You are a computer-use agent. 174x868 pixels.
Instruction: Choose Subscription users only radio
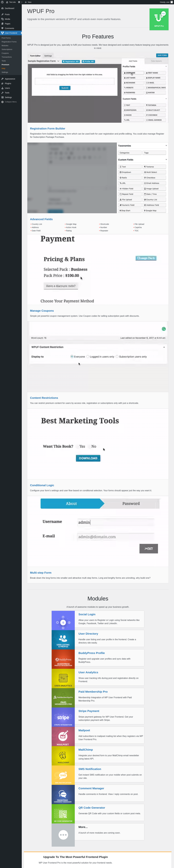point(117,356)
